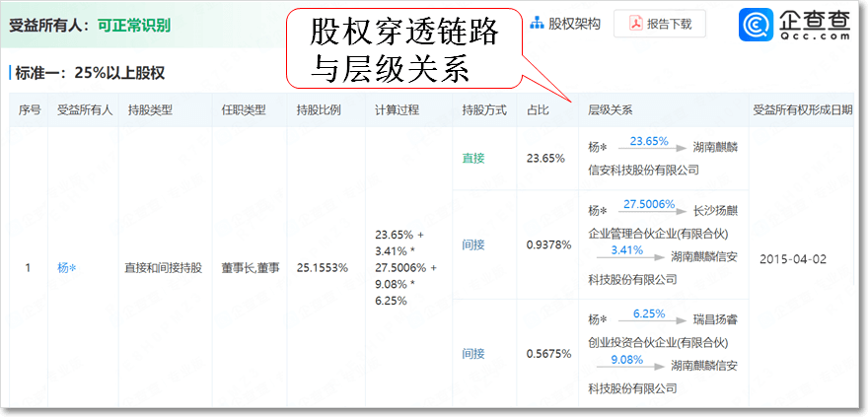868x417 pixels.
Task: Select the 持股方式 column header
Action: [484, 110]
